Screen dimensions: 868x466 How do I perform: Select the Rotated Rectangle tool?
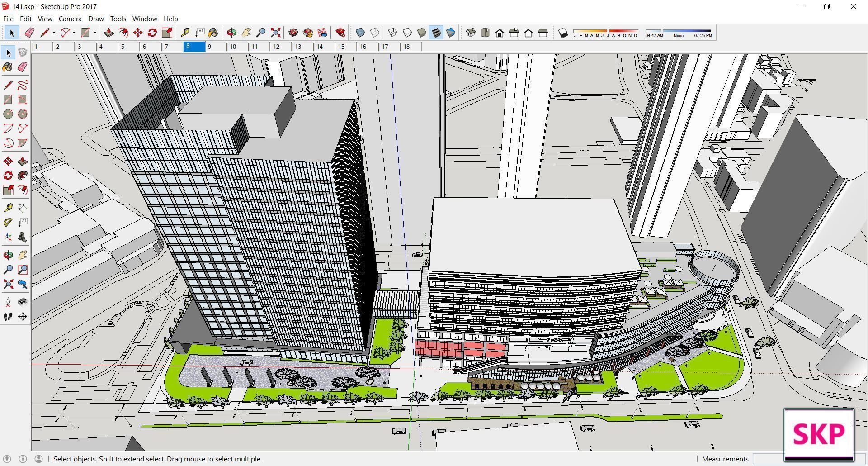(x=23, y=100)
